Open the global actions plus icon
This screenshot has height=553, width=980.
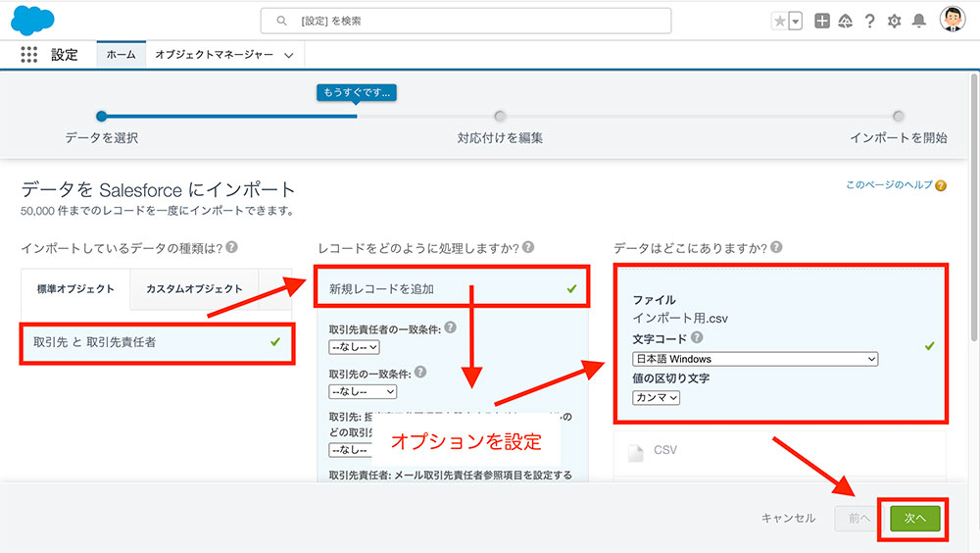[822, 21]
